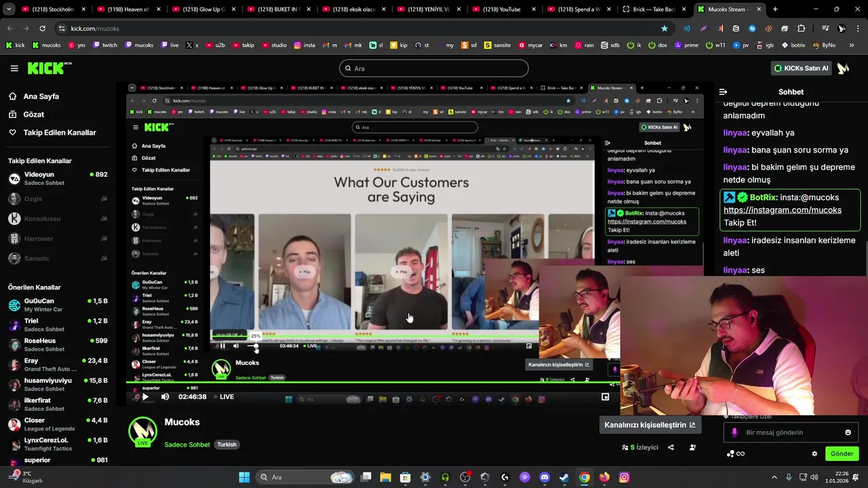Jump to LIVE in the player

[x=224, y=397]
